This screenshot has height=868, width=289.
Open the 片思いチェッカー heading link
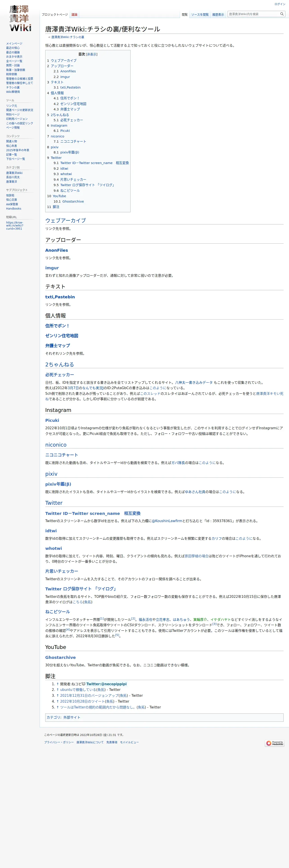pos(62,571)
